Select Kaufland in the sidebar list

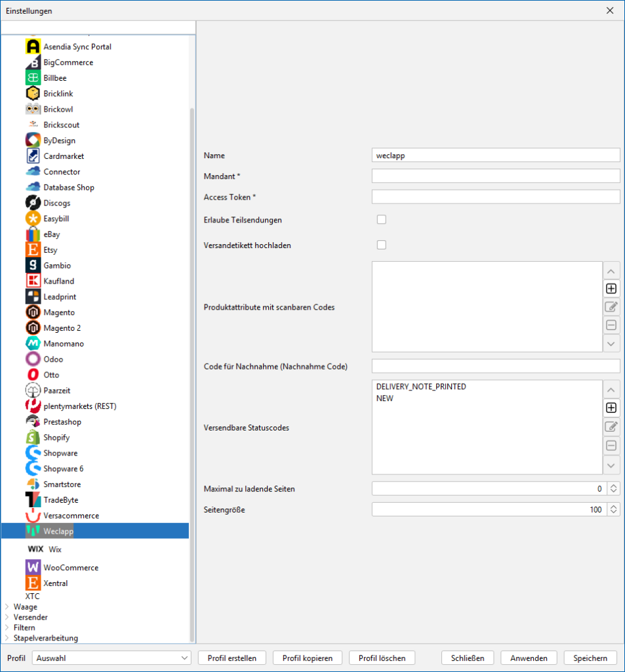(58, 281)
